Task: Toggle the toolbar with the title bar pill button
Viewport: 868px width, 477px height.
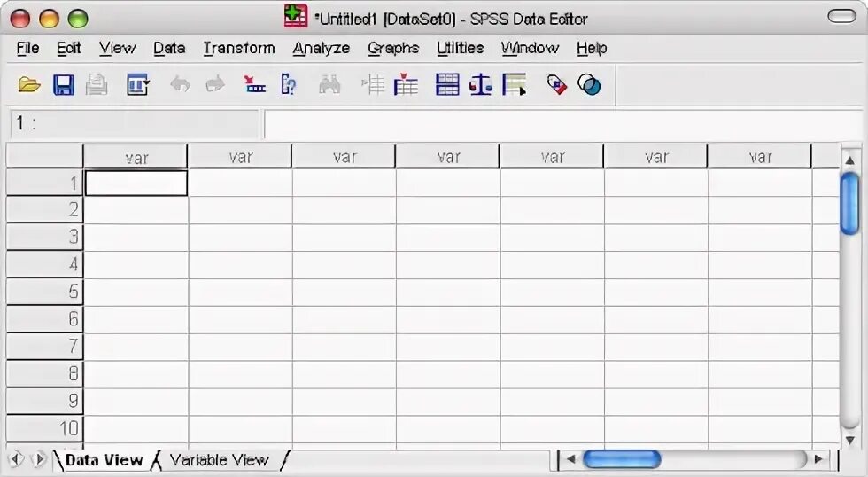Action: 842,16
